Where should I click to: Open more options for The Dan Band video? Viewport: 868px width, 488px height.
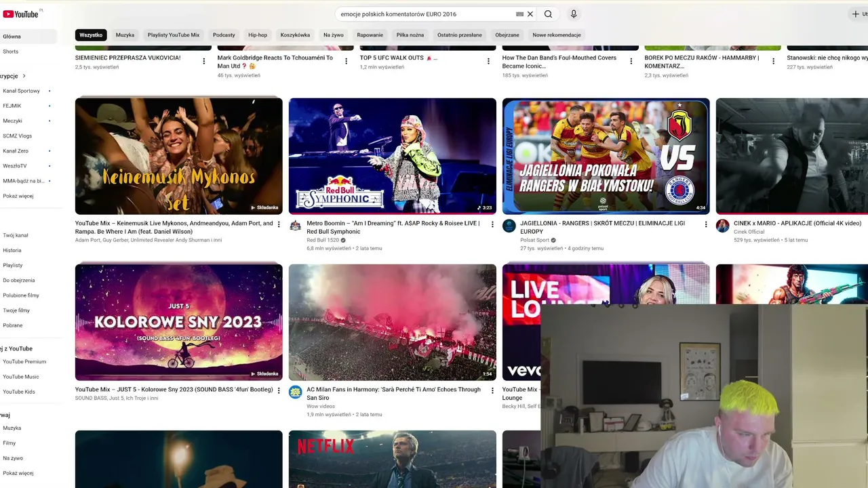631,61
